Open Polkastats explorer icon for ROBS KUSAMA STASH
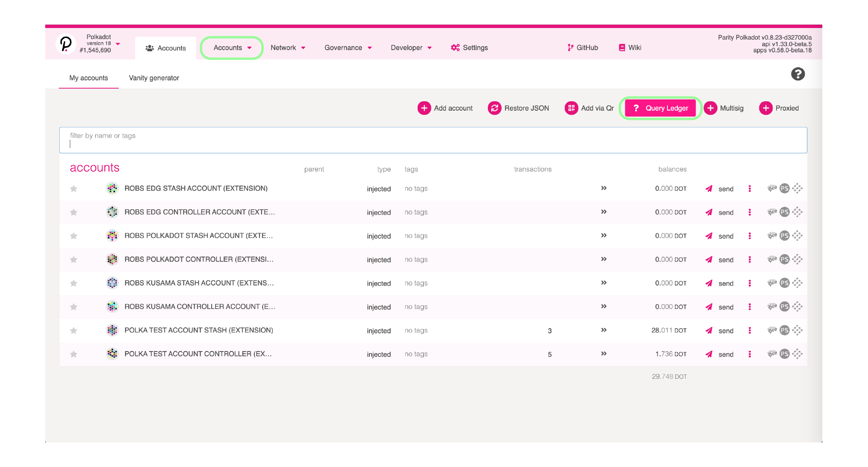Viewport: 868px width, 467px height. (772, 283)
